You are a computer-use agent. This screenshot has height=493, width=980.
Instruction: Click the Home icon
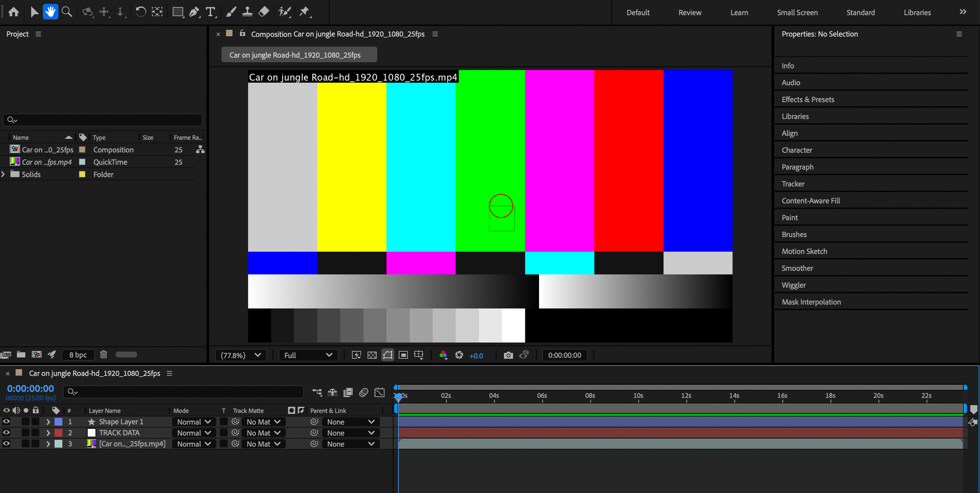pyautogui.click(x=14, y=12)
